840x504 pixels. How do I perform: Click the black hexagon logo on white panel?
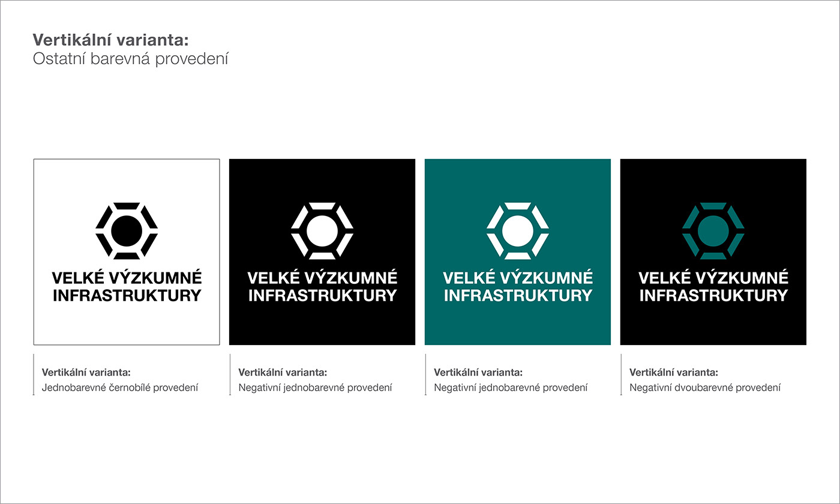pos(127,231)
